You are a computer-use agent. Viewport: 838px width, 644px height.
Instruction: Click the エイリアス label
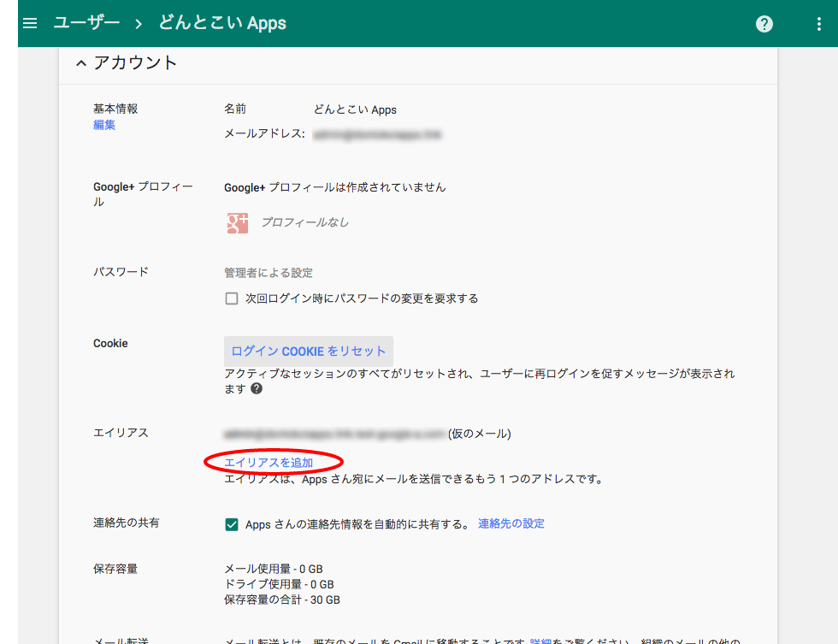(x=121, y=433)
